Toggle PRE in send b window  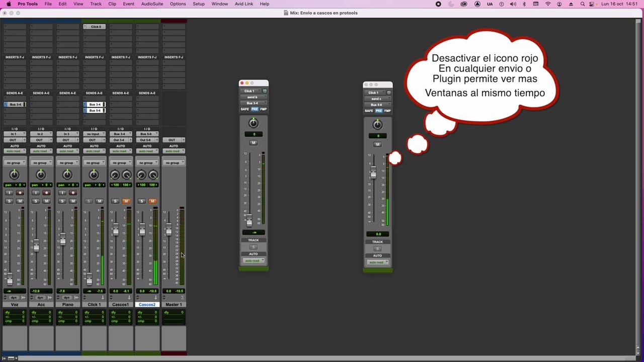pos(255,109)
